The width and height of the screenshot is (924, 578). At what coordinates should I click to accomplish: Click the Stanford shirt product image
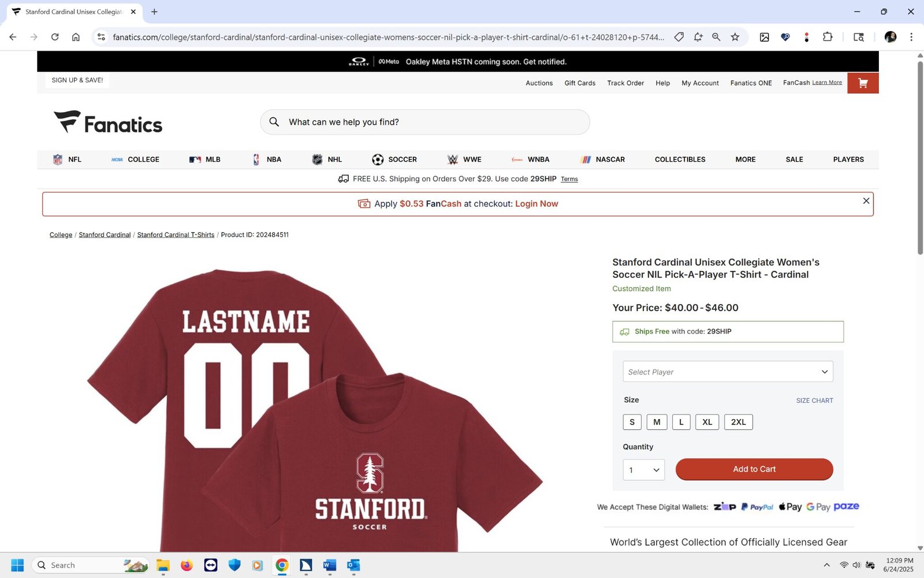click(315, 409)
